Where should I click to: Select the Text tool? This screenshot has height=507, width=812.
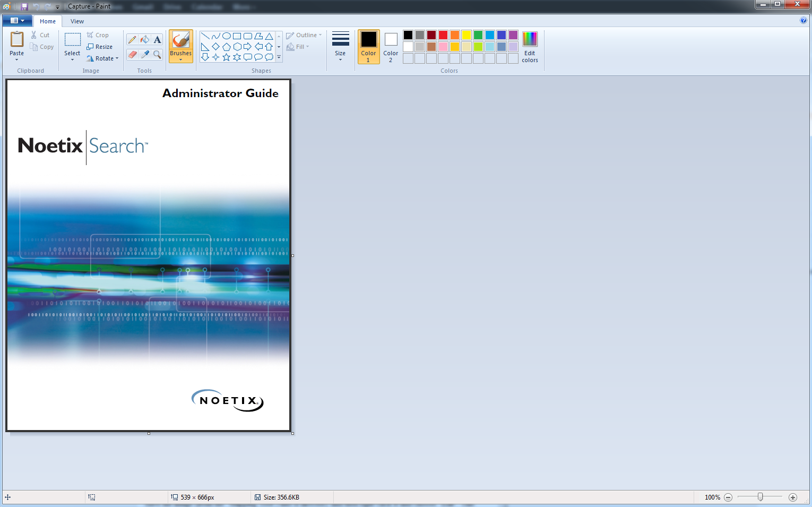157,40
